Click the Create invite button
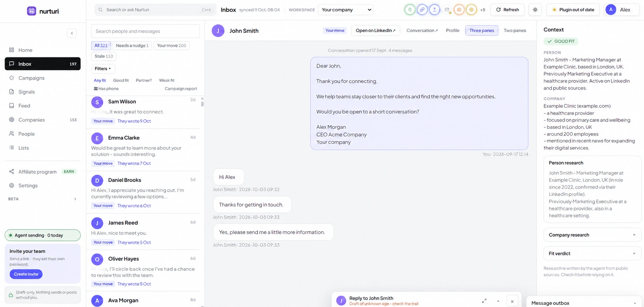 26,274
